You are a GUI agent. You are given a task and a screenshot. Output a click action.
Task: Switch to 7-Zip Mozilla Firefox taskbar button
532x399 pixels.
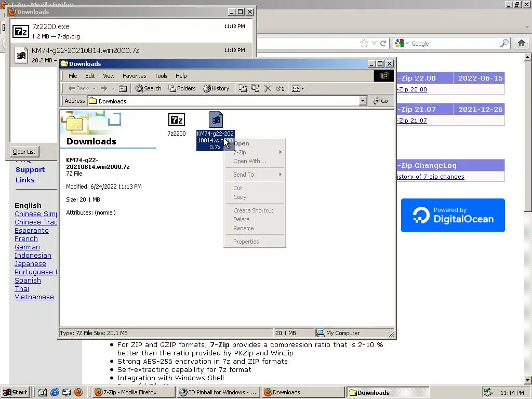click(134, 392)
